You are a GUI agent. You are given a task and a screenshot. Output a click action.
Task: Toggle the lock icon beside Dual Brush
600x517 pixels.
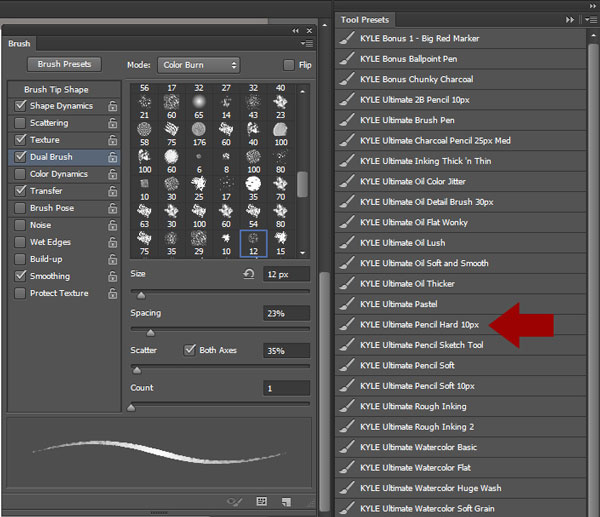coord(112,157)
